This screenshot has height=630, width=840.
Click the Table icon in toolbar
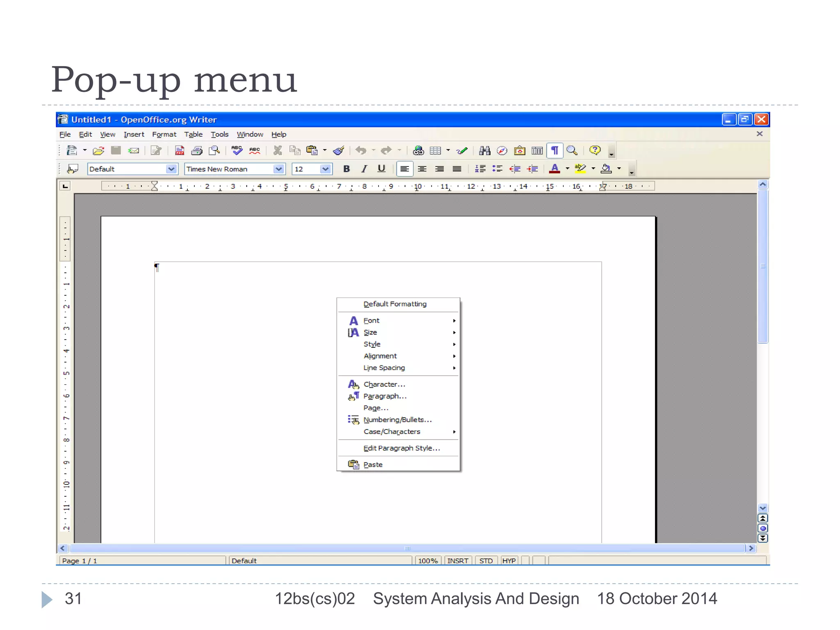[x=436, y=151]
